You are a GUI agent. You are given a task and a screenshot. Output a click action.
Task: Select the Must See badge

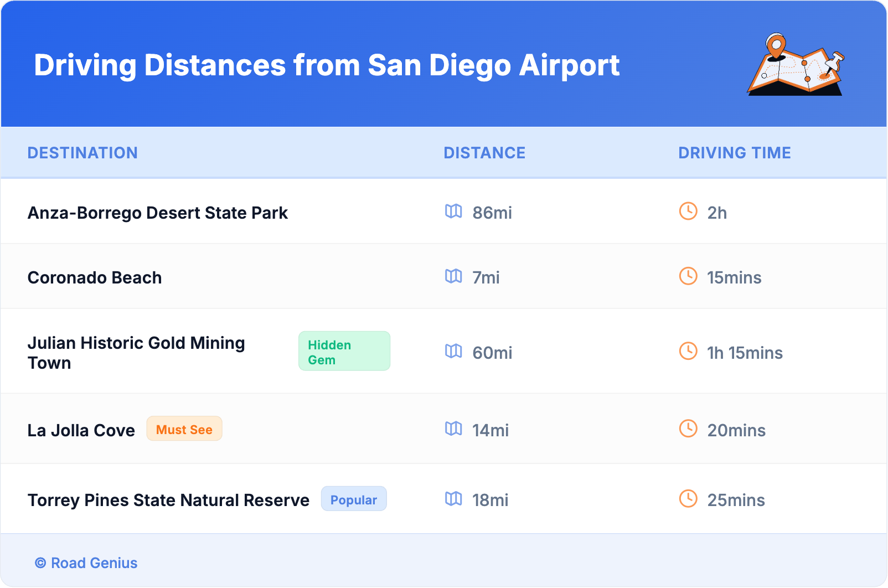(184, 429)
